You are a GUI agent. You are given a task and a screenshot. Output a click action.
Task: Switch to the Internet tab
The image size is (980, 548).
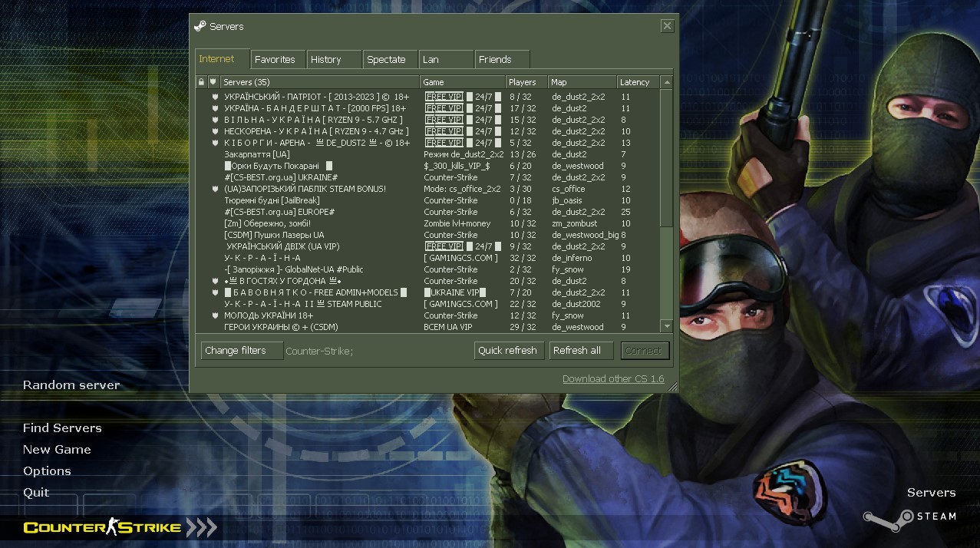coord(223,59)
